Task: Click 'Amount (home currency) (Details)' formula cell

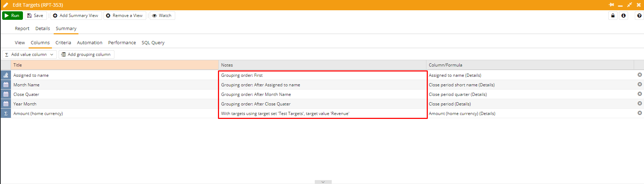Action: (530, 114)
